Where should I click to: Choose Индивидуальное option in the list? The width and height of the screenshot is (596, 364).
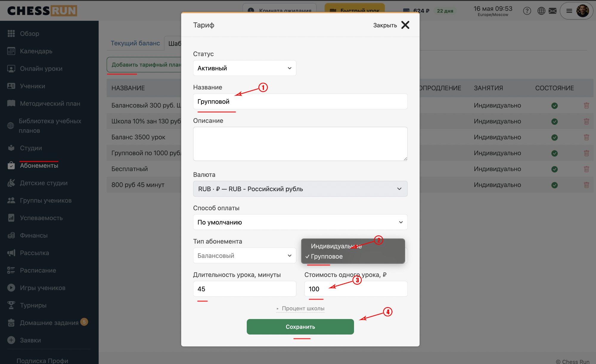[x=336, y=246]
